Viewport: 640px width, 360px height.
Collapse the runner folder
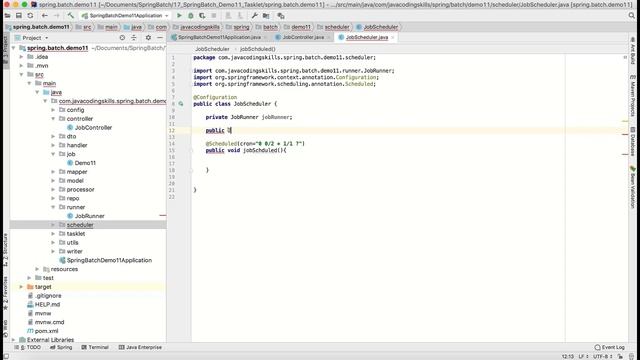click(53, 207)
